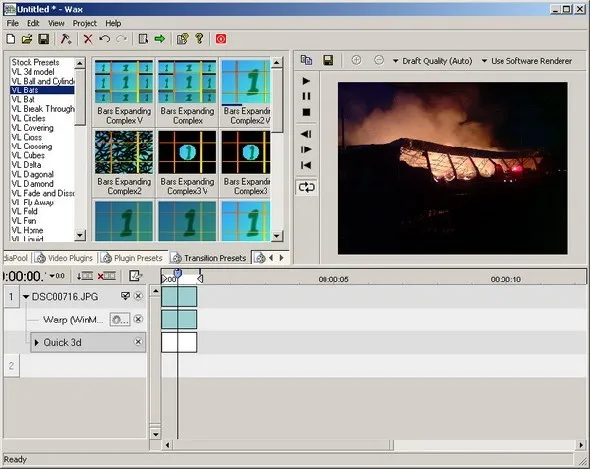Image resolution: width=590 pixels, height=469 pixels.
Task: Open a project with the folder icon
Action: point(27,39)
